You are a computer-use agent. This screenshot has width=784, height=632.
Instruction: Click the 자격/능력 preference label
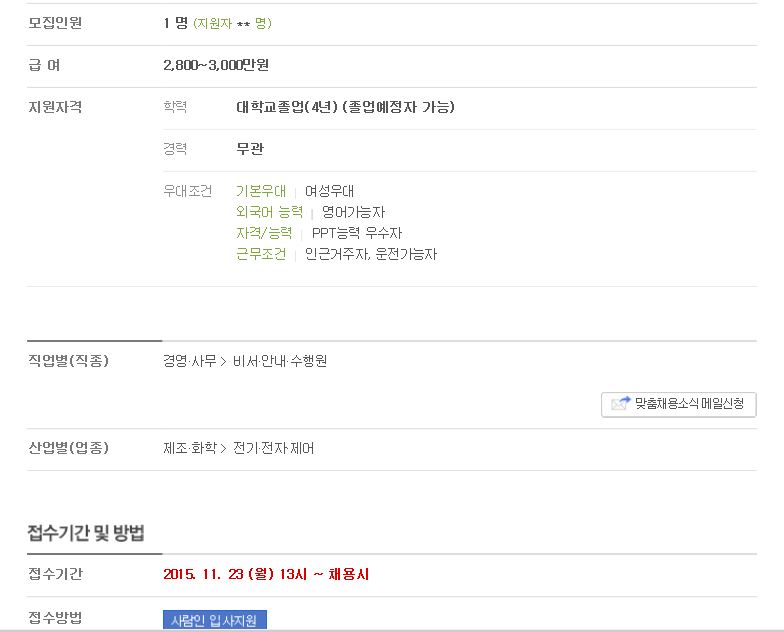point(264,233)
